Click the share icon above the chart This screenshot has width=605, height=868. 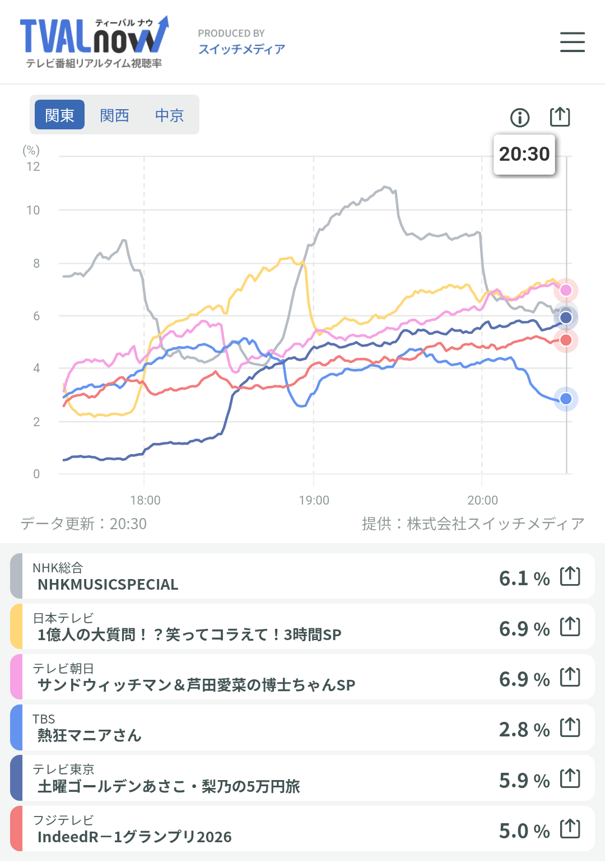pyautogui.click(x=560, y=117)
